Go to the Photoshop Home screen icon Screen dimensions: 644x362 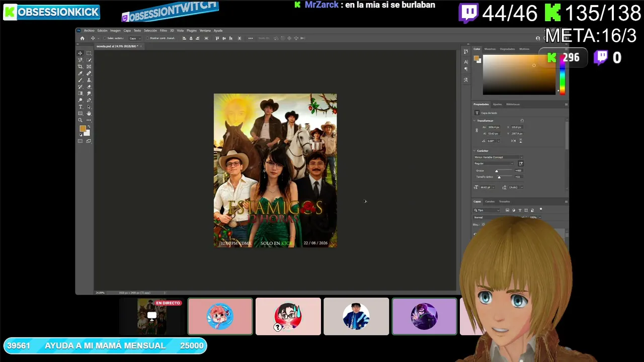pos(83,38)
